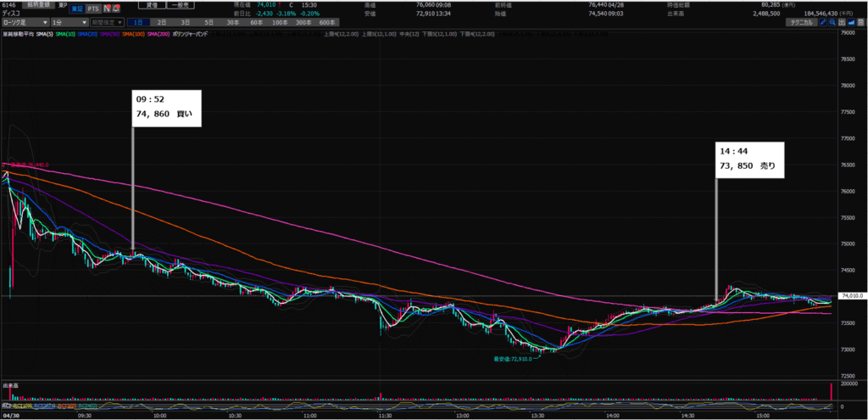The height and width of the screenshot is (420, 868).
Task: Open the テクニカル settings button
Action: [x=800, y=23]
